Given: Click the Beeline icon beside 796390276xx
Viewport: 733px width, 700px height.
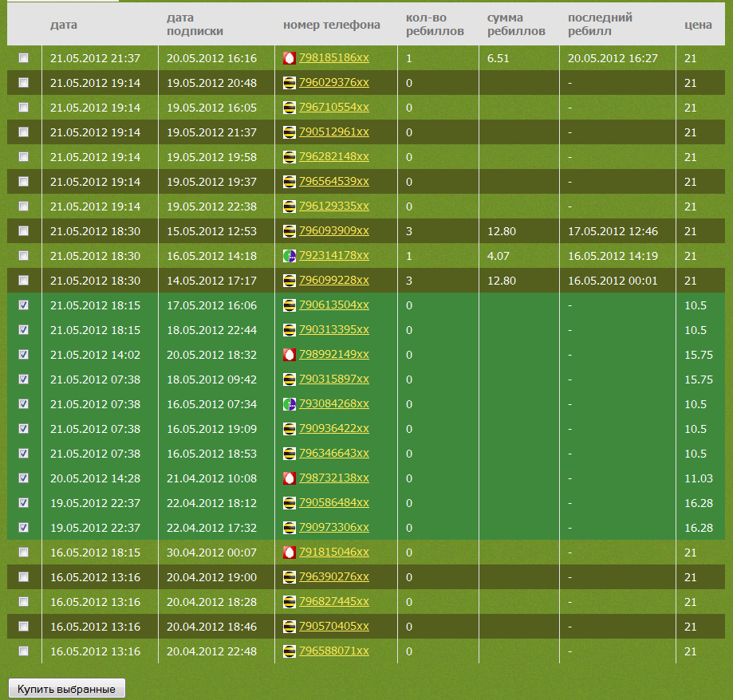Looking at the screenshot, I should (290, 577).
